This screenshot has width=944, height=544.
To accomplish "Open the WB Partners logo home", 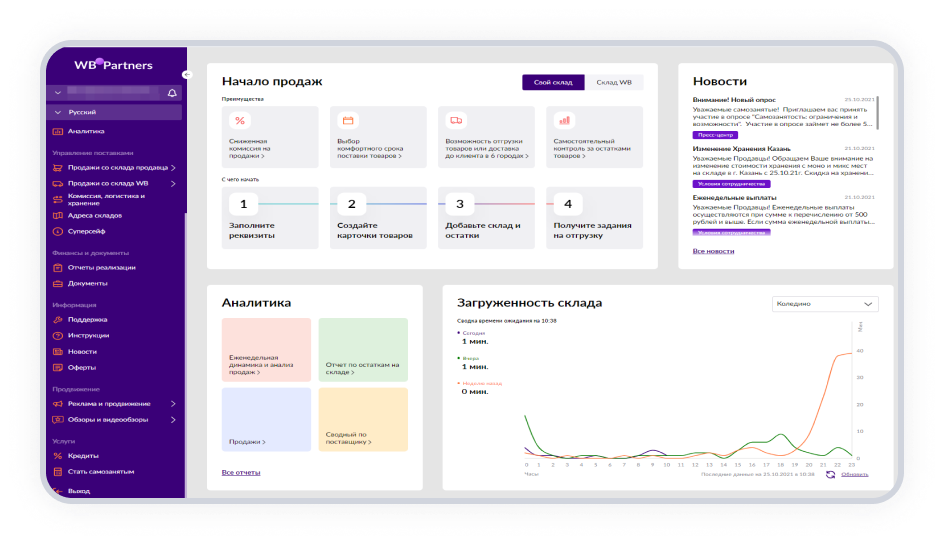I will (113, 64).
